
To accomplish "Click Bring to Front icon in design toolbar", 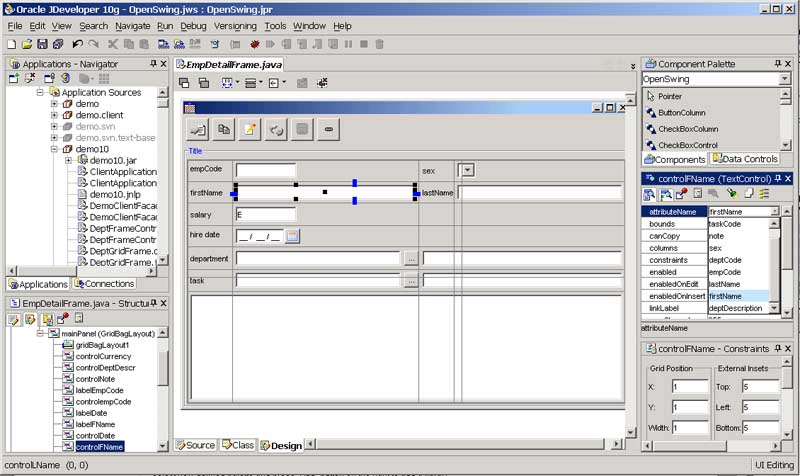I will click(184, 83).
